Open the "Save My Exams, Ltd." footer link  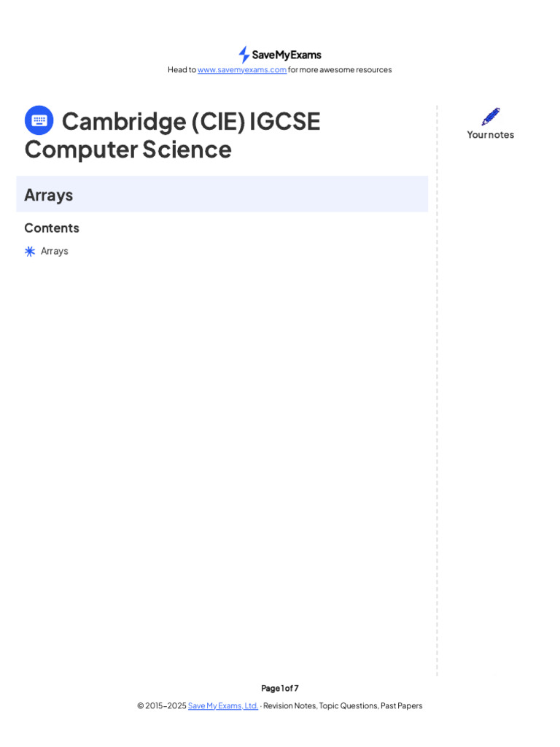pyautogui.click(x=223, y=705)
